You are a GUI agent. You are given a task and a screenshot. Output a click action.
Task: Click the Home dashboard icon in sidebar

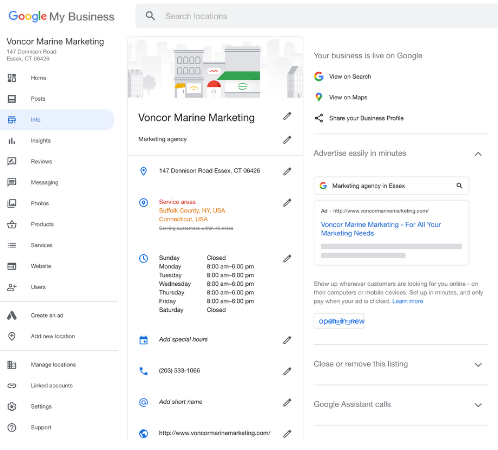[12, 78]
